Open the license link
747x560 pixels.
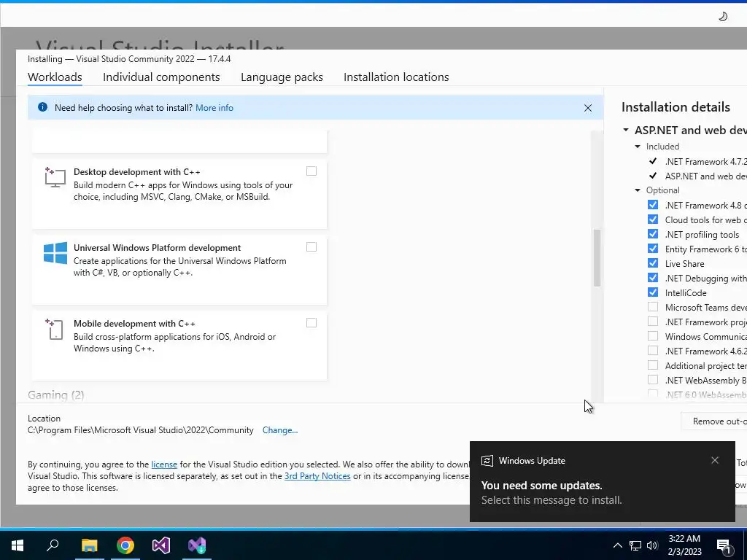coord(164,464)
